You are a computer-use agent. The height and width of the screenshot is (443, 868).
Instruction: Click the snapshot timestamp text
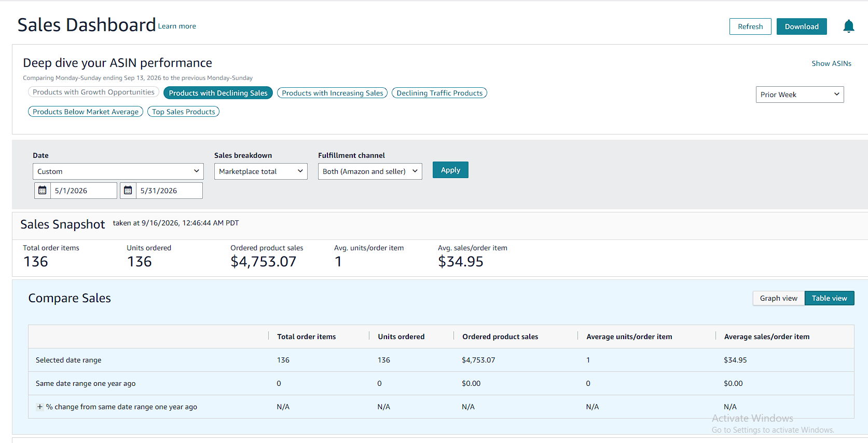click(176, 223)
